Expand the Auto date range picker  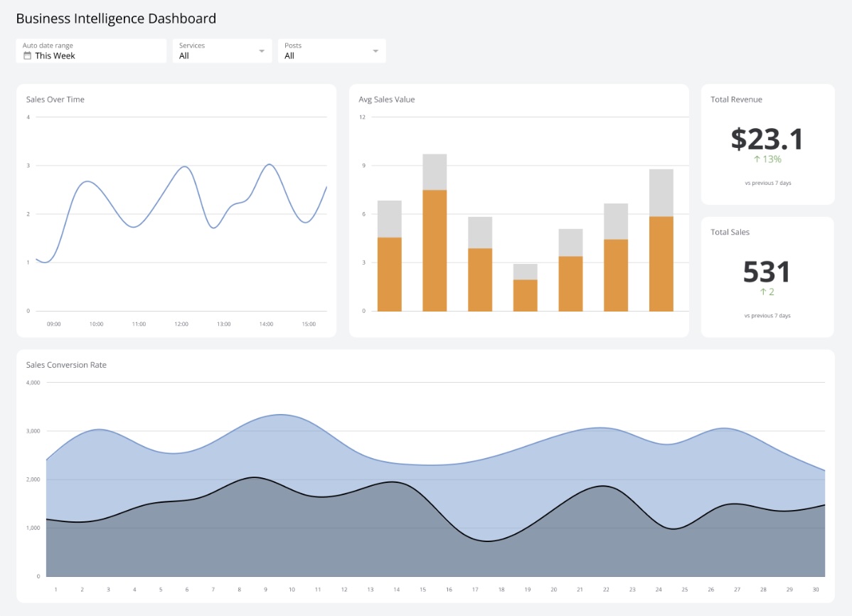click(90, 51)
